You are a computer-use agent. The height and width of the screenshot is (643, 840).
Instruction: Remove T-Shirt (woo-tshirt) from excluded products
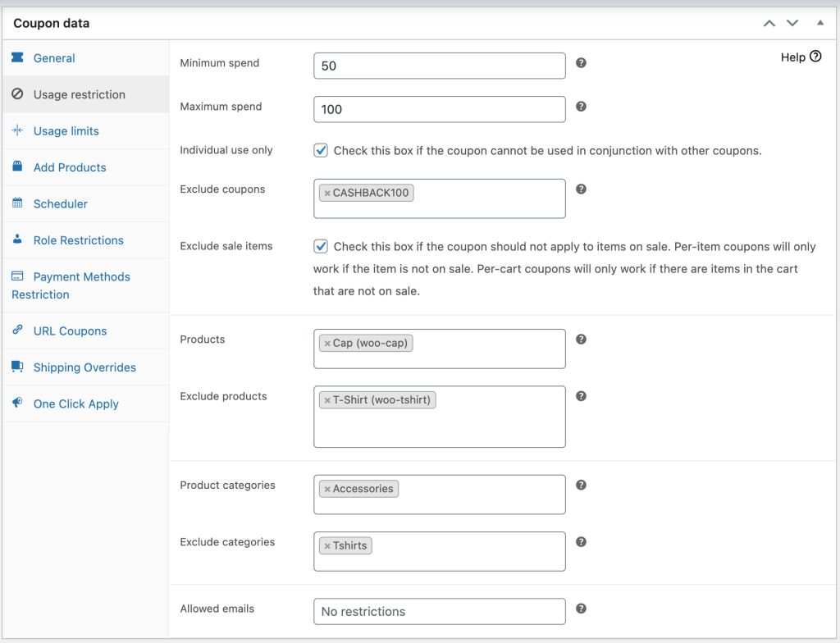coord(327,401)
